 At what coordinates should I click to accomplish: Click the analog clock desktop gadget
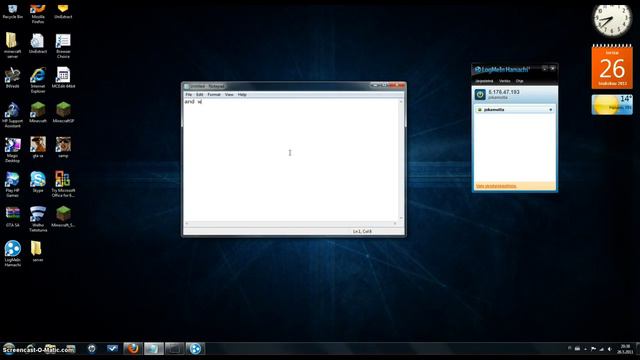[612, 20]
